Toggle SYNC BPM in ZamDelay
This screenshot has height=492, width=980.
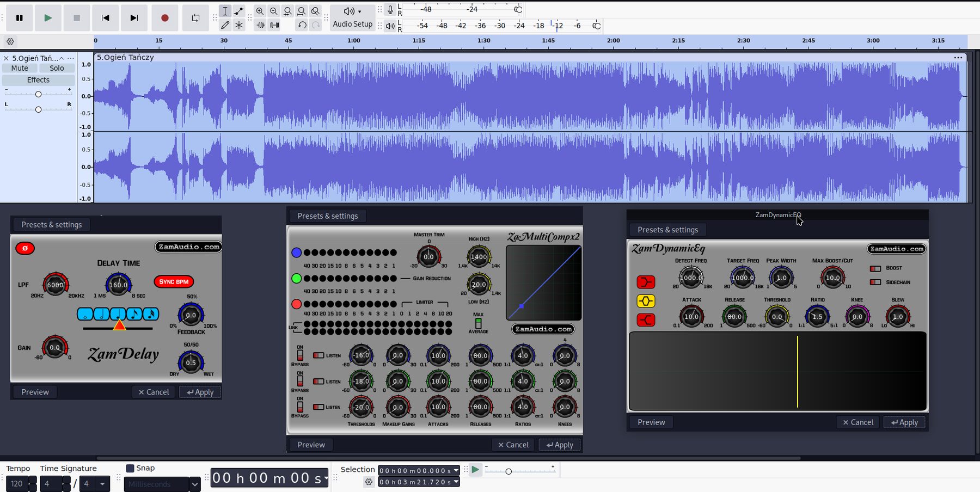(x=174, y=282)
